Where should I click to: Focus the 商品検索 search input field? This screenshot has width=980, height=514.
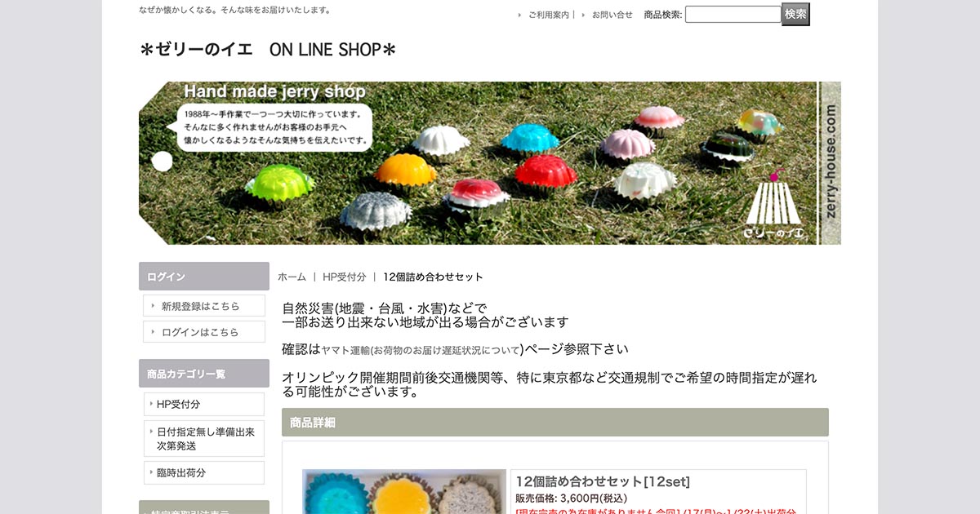(x=733, y=15)
